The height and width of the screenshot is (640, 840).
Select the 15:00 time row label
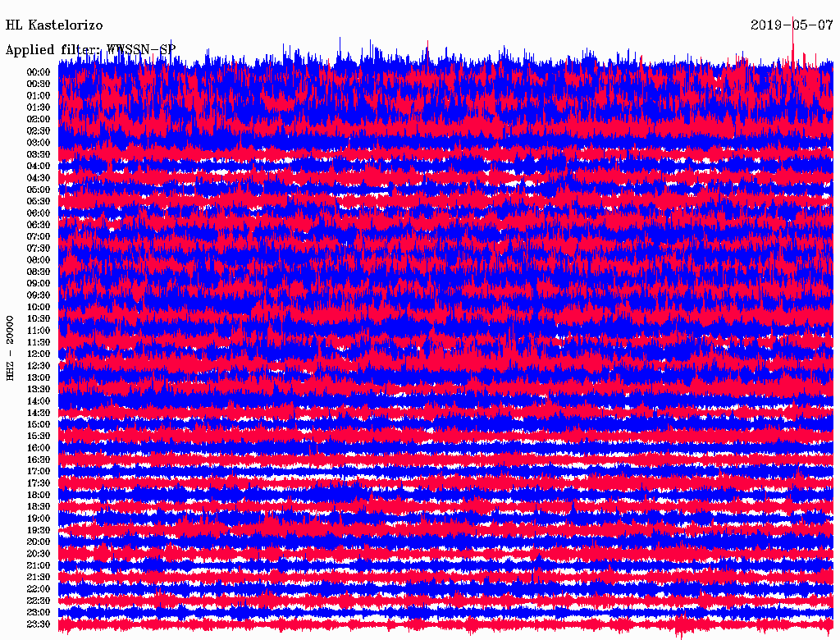[39, 425]
